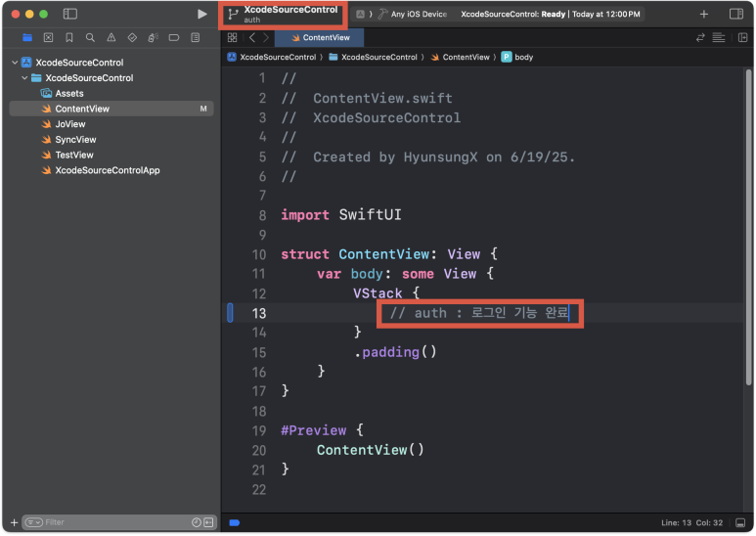The height and width of the screenshot is (536, 756).
Task: Select the Assets catalog
Action: click(x=63, y=93)
